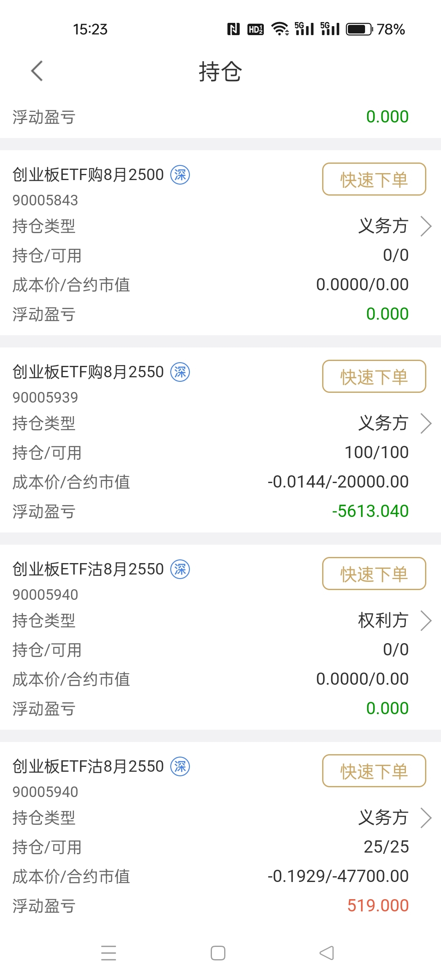The image size is (441, 980).
Task: Tap the Wi-Fi icon in status bar
Action: click(280, 29)
